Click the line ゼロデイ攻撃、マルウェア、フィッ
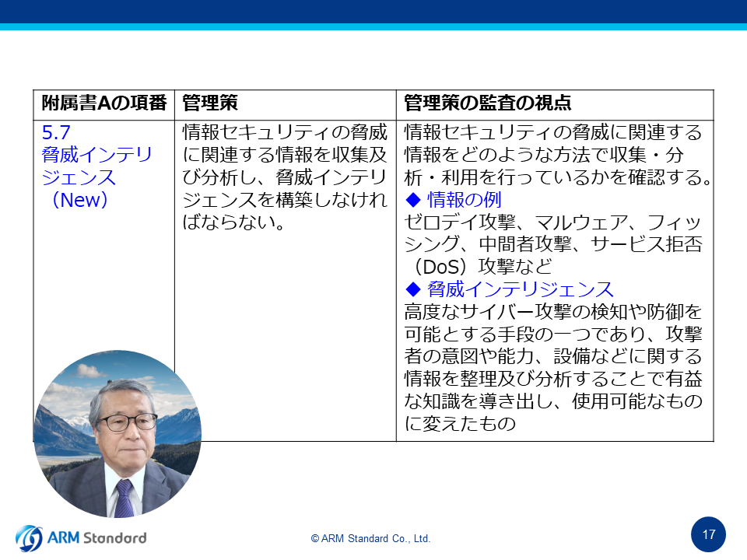747x560 pixels. [553, 222]
